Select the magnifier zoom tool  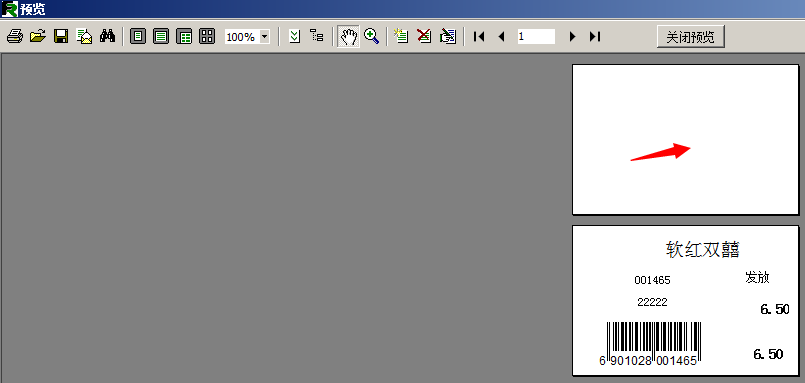click(x=371, y=36)
